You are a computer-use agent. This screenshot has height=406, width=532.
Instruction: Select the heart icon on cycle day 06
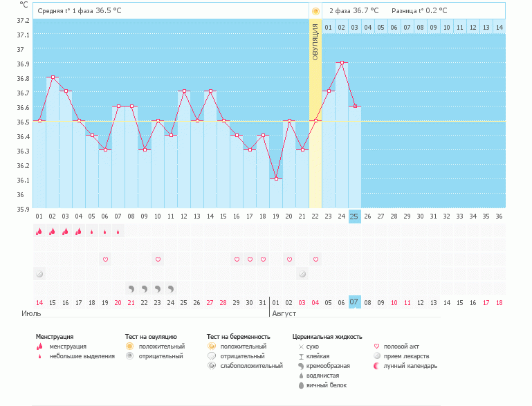tap(105, 259)
